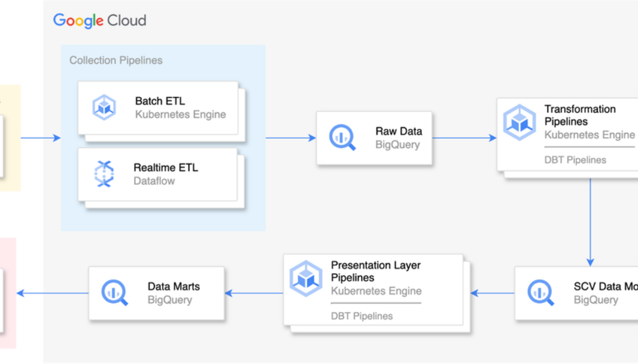
Task: Click the arrow between Presentation Layer and Data Marts
Action: 254,293
